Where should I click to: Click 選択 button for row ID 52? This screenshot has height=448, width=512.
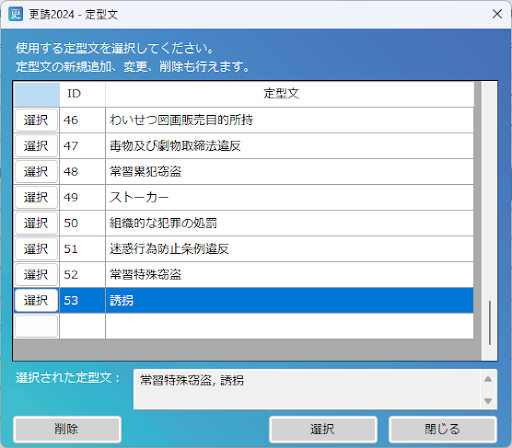36,275
